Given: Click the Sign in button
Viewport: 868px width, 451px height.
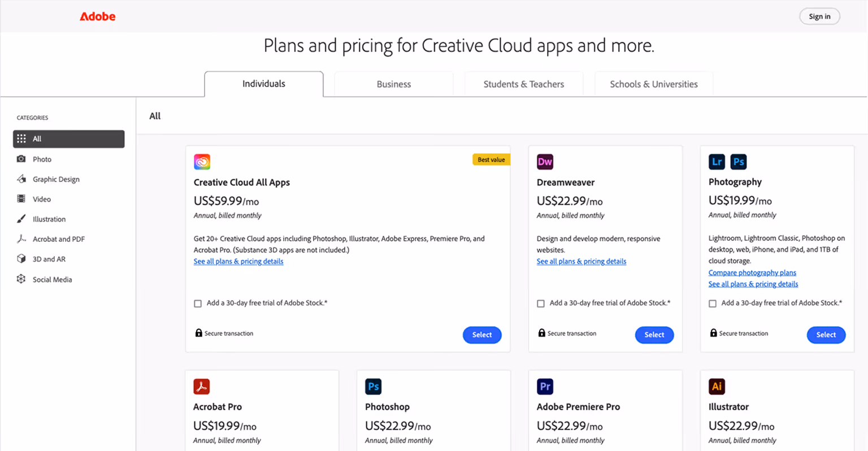Looking at the screenshot, I should coord(819,16).
